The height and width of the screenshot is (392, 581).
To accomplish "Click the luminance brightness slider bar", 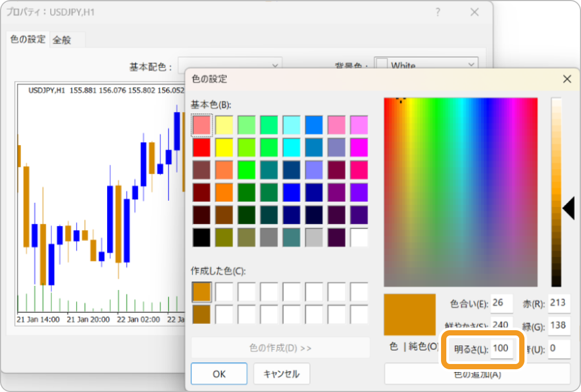I will coord(556,192).
